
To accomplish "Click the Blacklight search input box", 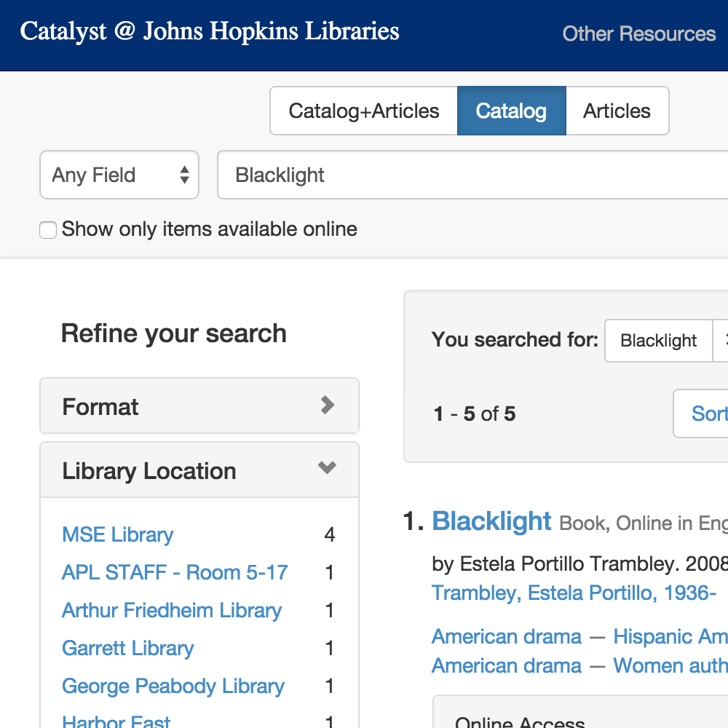I will (x=472, y=175).
